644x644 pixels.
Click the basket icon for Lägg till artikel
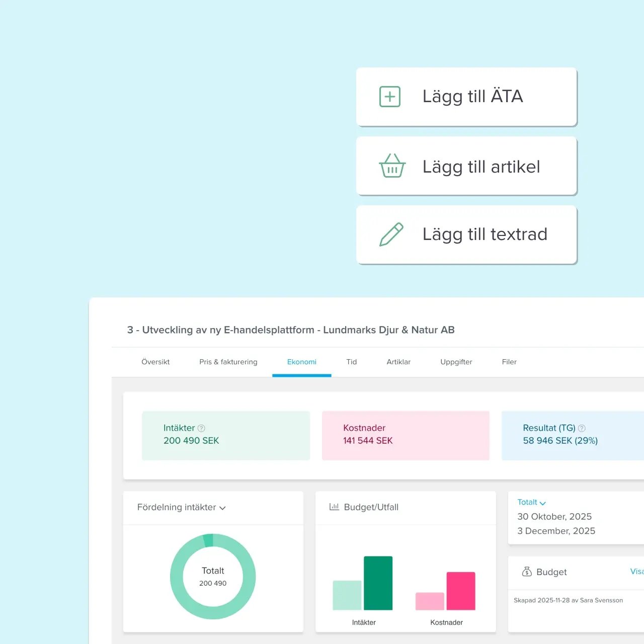(x=392, y=166)
